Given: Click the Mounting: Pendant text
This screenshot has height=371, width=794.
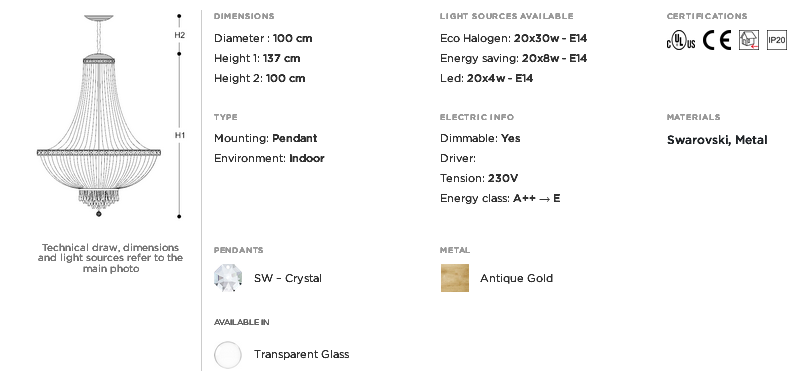Looking at the screenshot, I should [x=265, y=138].
